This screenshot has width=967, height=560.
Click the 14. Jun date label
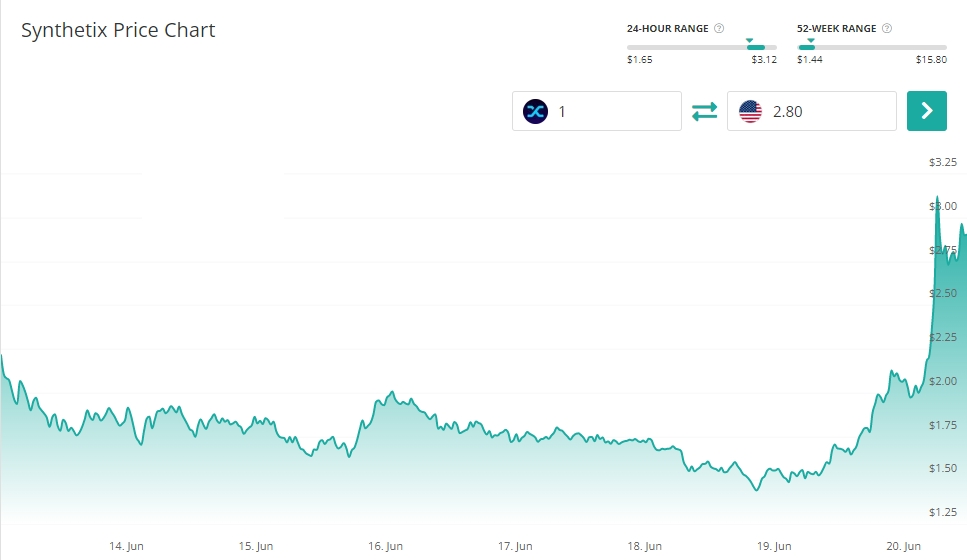127,546
